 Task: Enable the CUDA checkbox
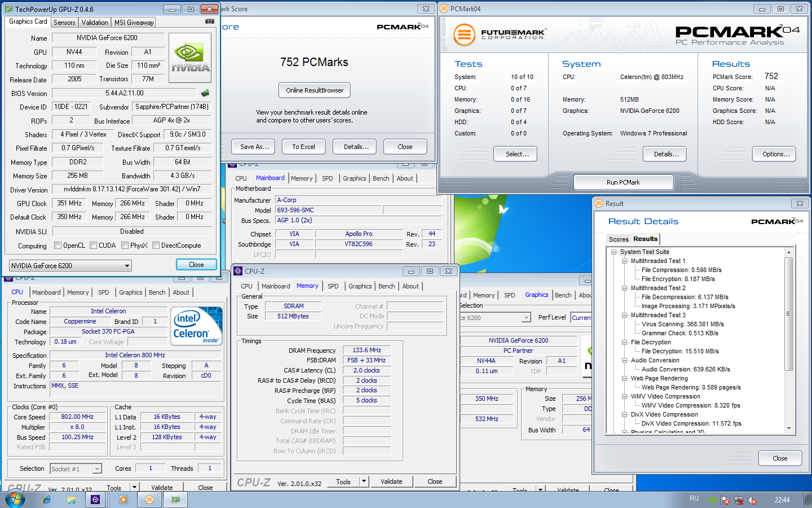[x=93, y=245]
